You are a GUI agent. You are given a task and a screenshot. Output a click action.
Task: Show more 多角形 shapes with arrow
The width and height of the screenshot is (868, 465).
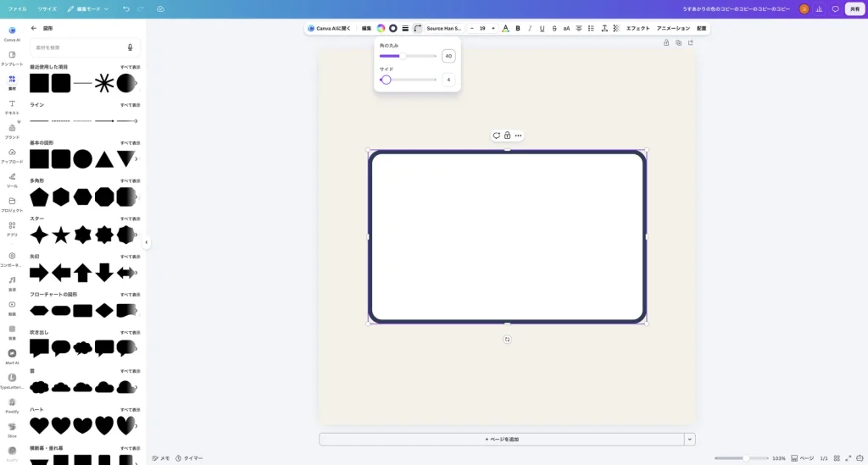coord(136,197)
